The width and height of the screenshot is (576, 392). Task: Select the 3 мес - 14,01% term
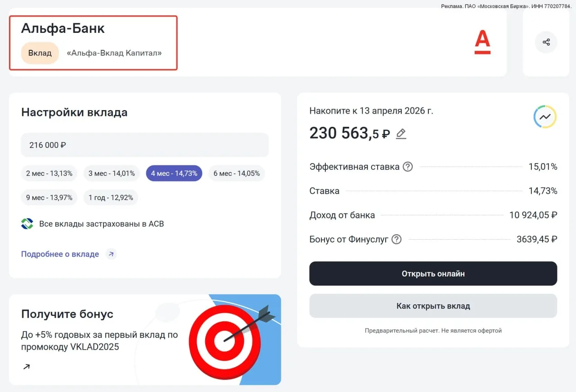click(111, 174)
